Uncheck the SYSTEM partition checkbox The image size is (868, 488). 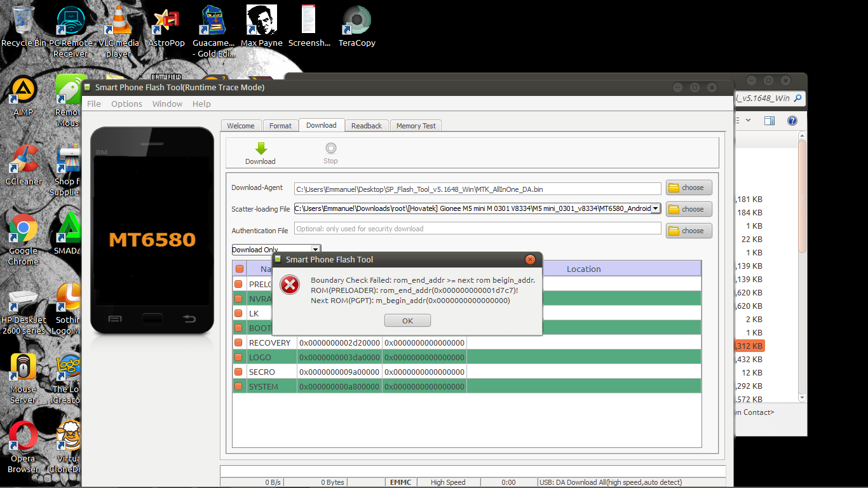click(x=239, y=386)
